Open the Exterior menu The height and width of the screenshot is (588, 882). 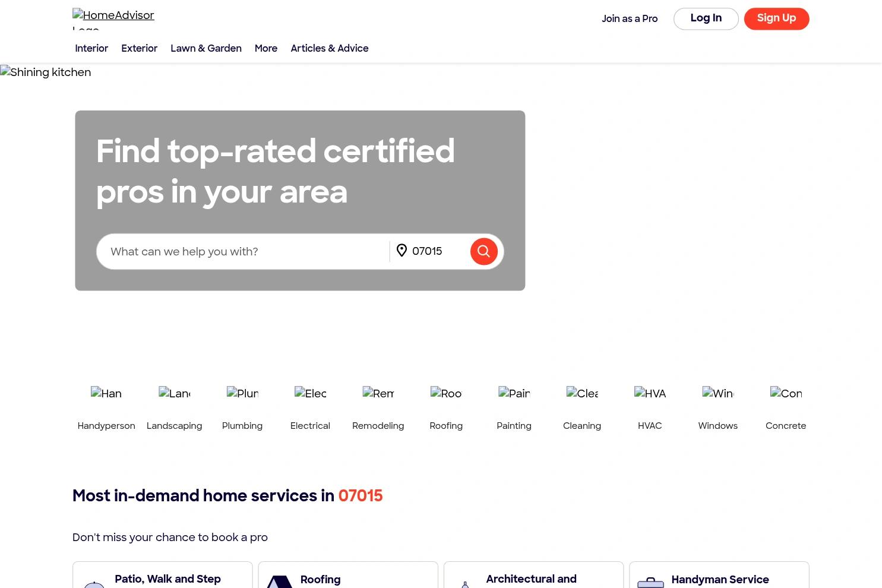(x=139, y=49)
